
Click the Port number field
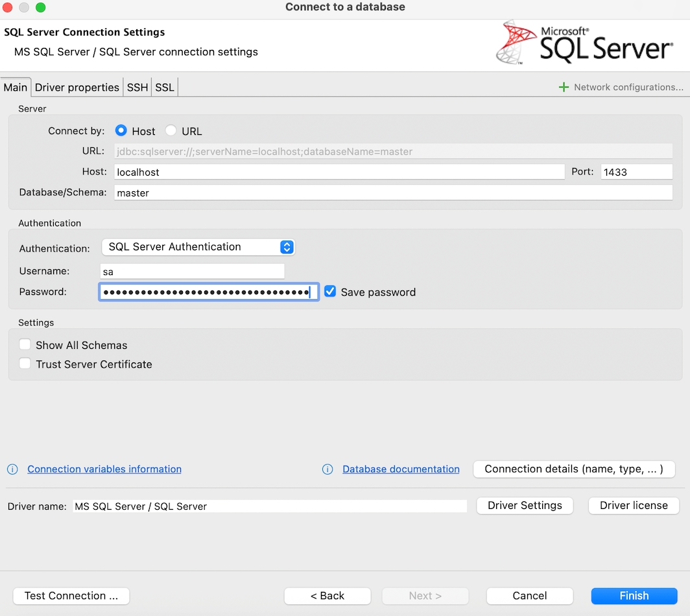tap(636, 172)
